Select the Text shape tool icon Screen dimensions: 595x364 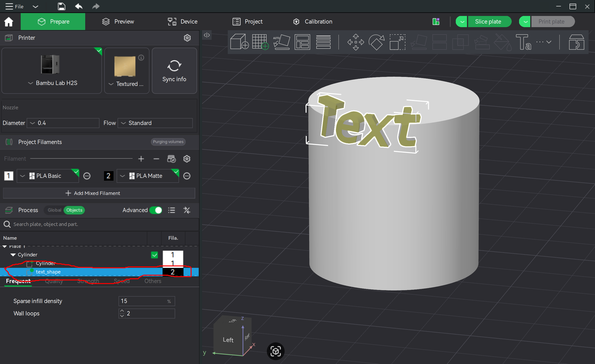click(523, 42)
